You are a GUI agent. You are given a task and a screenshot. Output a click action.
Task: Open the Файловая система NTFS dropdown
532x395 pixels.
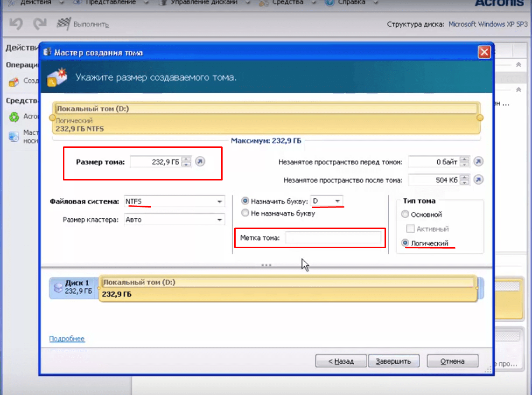[220, 201]
